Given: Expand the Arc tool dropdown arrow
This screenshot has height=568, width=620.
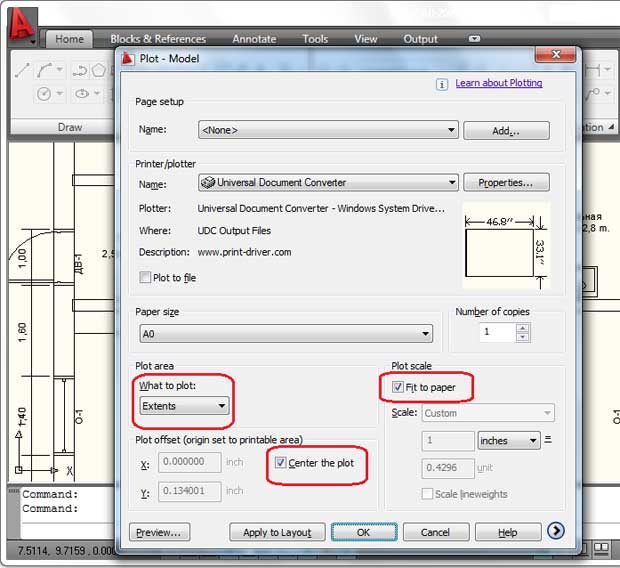Looking at the screenshot, I should click(60, 70).
